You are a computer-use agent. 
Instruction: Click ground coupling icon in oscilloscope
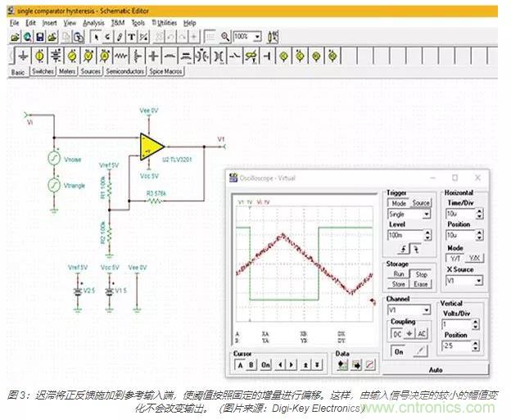pos(409,333)
